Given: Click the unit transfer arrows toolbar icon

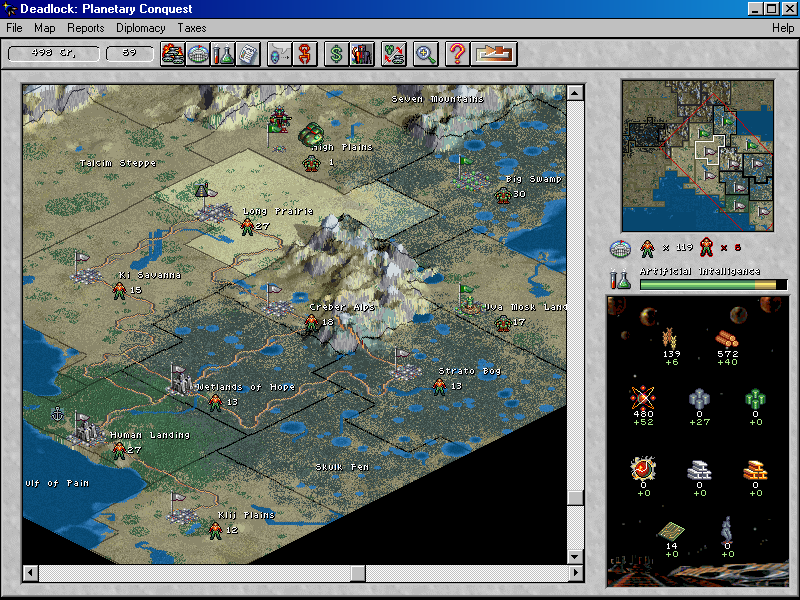Looking at the screenshot, I should (x=394, y=54).
